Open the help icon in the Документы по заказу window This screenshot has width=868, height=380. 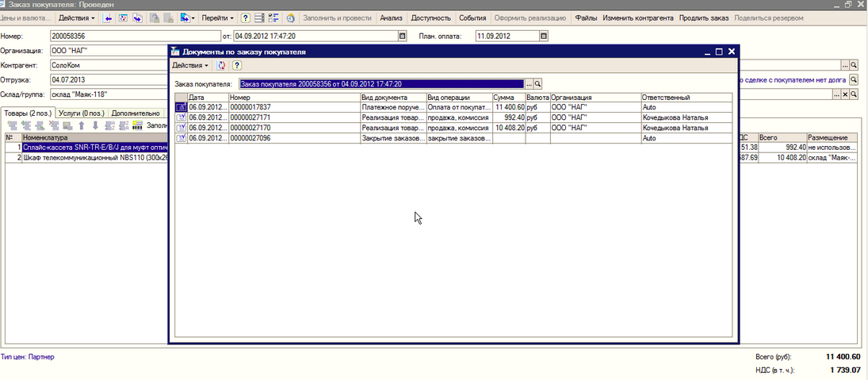coord(236,65)
